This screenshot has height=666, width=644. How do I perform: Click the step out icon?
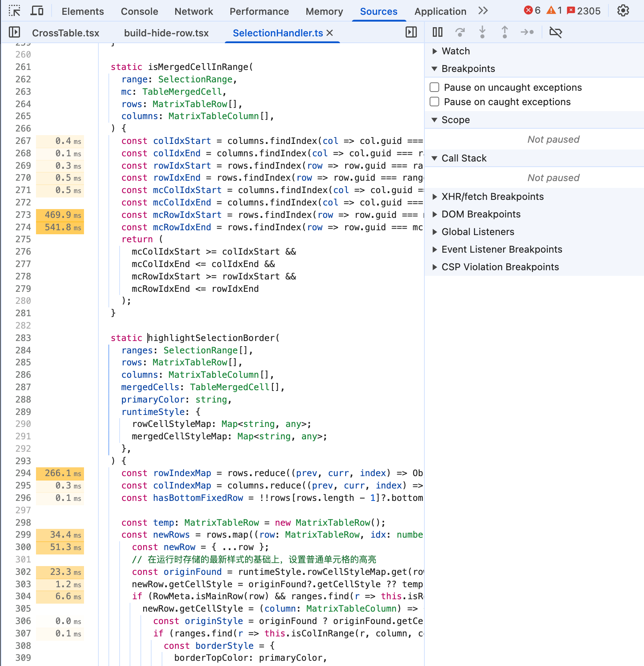pos(505,32)
